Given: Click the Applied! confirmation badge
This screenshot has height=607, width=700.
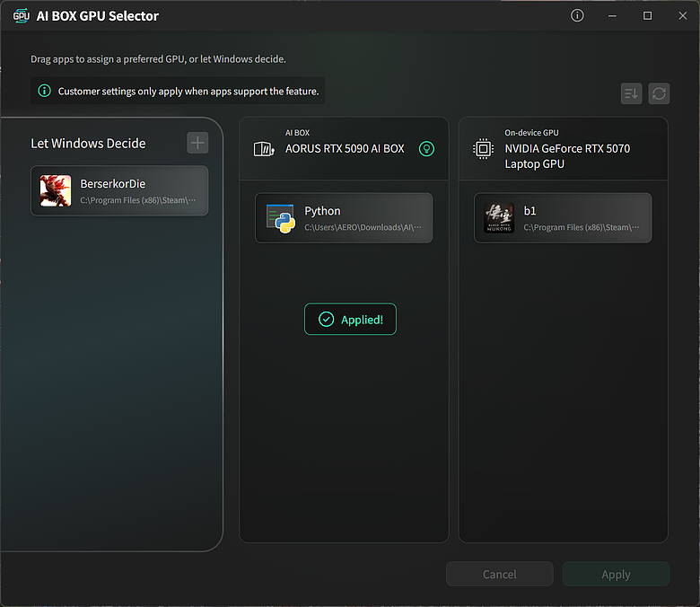Looking at the screenshot, I should tap(350, 319).
